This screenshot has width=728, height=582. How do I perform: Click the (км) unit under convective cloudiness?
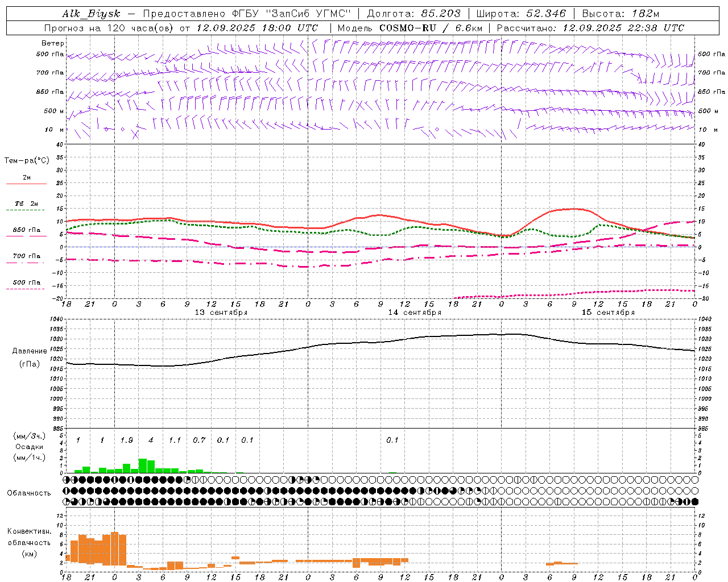point(29,554)
